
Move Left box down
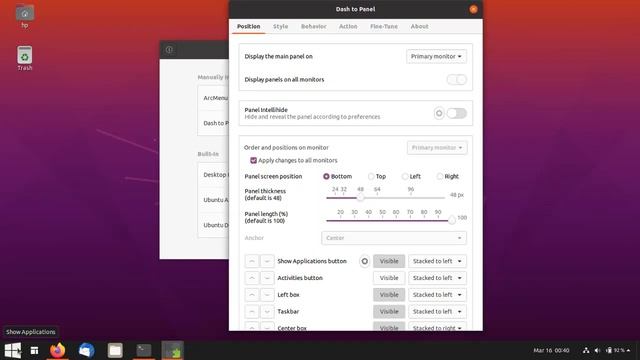coord(267,295)
